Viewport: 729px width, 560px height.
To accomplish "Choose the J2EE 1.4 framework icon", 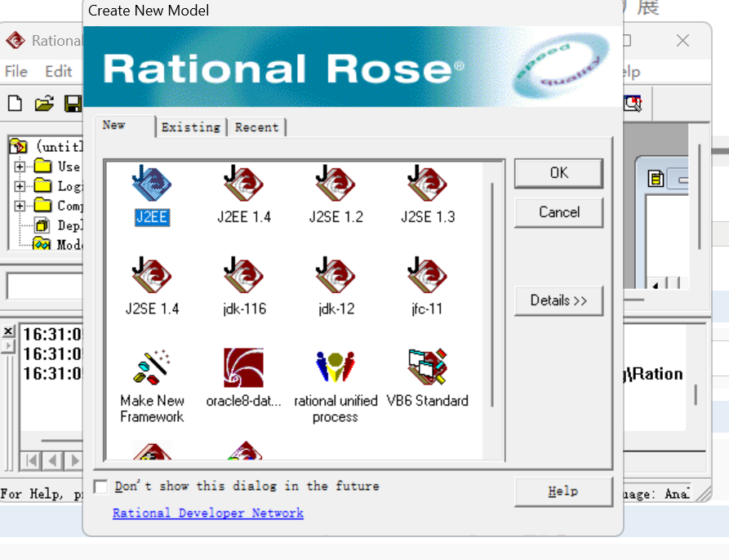I will [243, 184].
